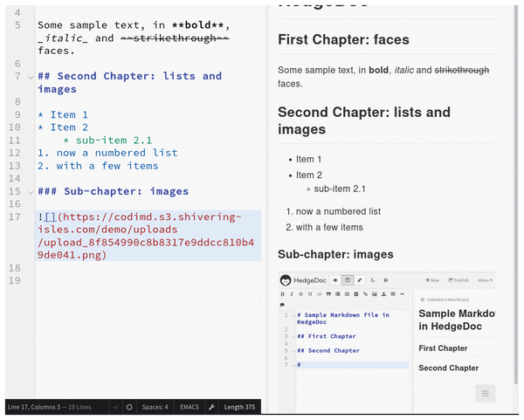This screenshot has height=420, width=524.
Task: Open the embedded HedgeDoc screenshot image in preview
Action: (387, 342)
